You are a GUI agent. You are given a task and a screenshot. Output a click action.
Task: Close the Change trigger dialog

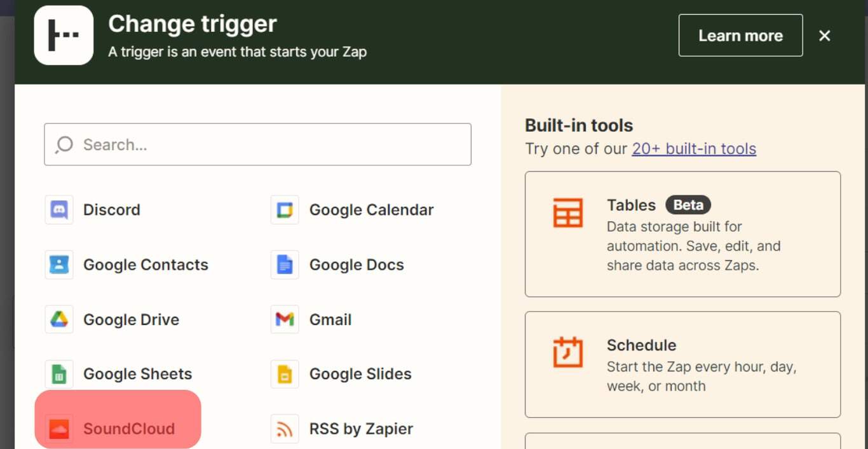[x=825, y=36]
